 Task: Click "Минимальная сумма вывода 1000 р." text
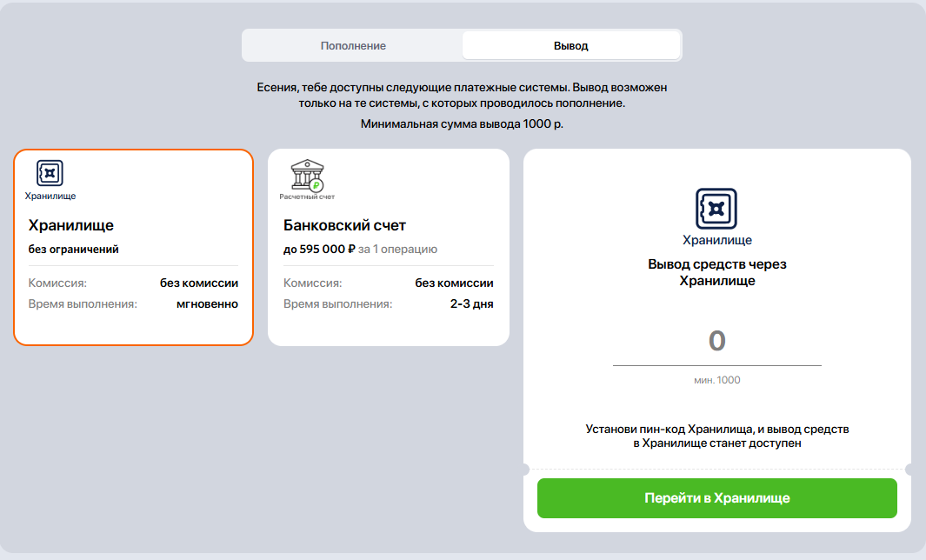click(462, 124)
